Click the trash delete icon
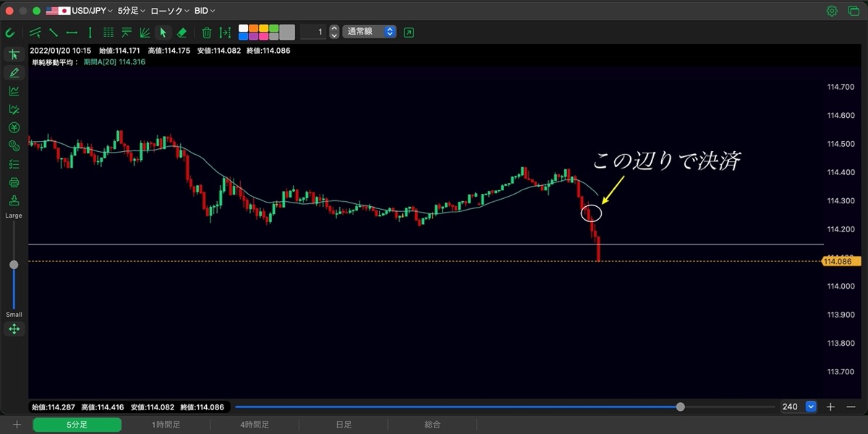The image size is (868, 434). pos(207,33)
